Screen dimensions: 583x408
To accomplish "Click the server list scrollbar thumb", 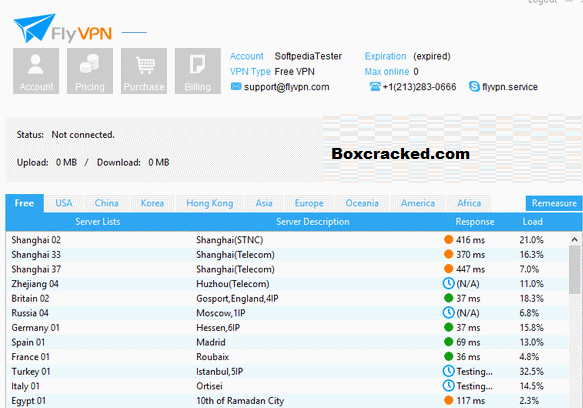I will point(574,269).
